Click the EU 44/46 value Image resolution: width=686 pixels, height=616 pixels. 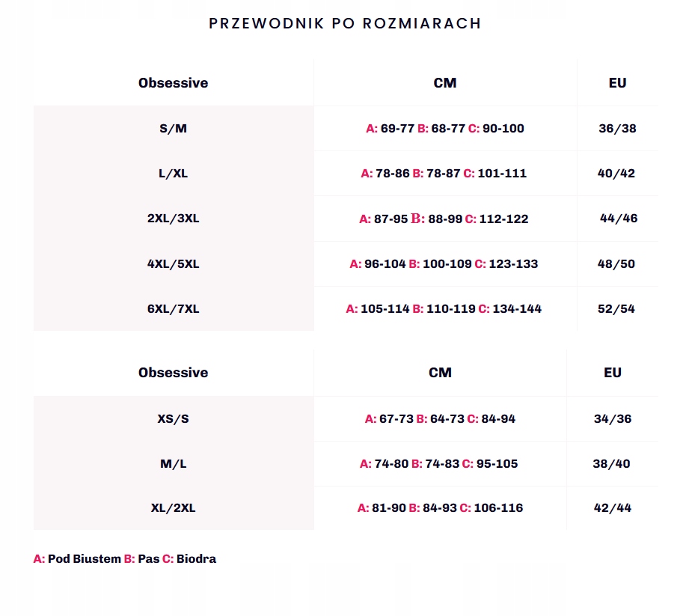click(x=619, y=219)
